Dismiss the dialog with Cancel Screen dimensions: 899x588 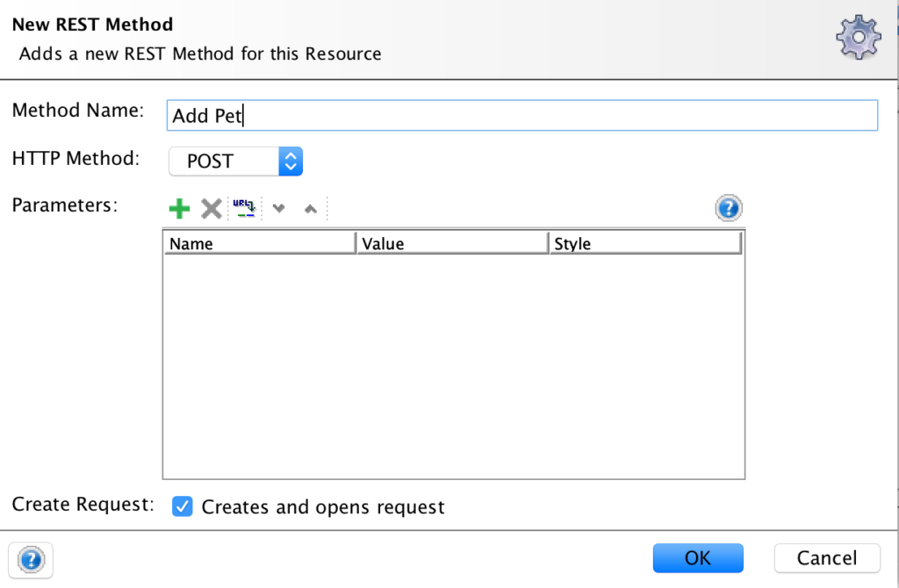tap(826, 557)
